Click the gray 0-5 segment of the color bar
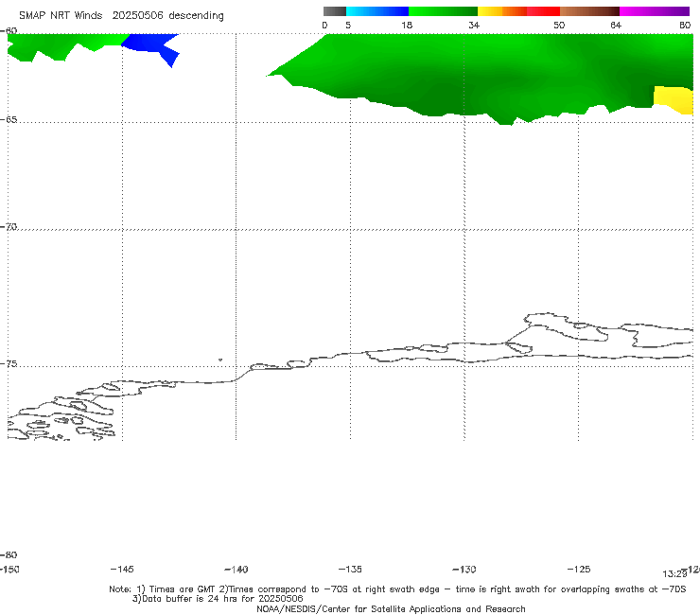700x615 pixels. 334,11
